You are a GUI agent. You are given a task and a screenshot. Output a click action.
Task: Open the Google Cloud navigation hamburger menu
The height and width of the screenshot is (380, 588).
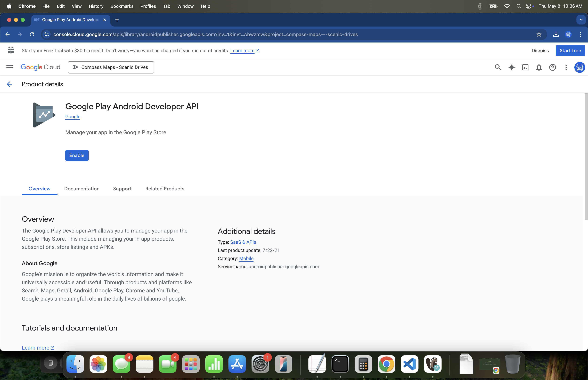coord(9,67)
